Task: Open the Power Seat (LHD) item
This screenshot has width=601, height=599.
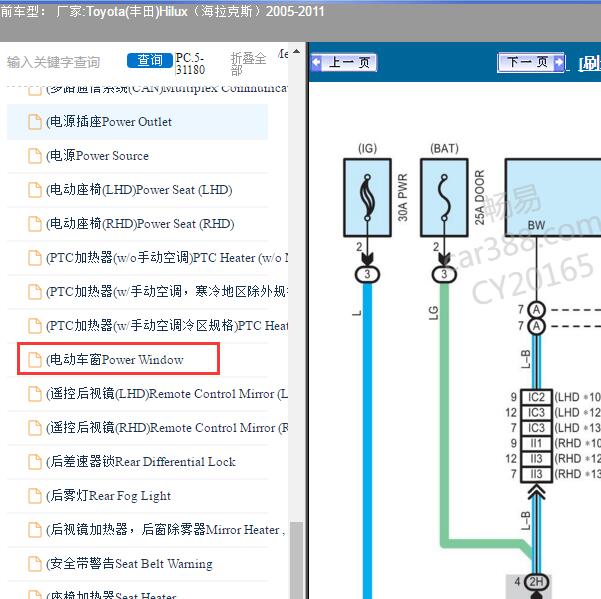Action: [x=137, y=190]
